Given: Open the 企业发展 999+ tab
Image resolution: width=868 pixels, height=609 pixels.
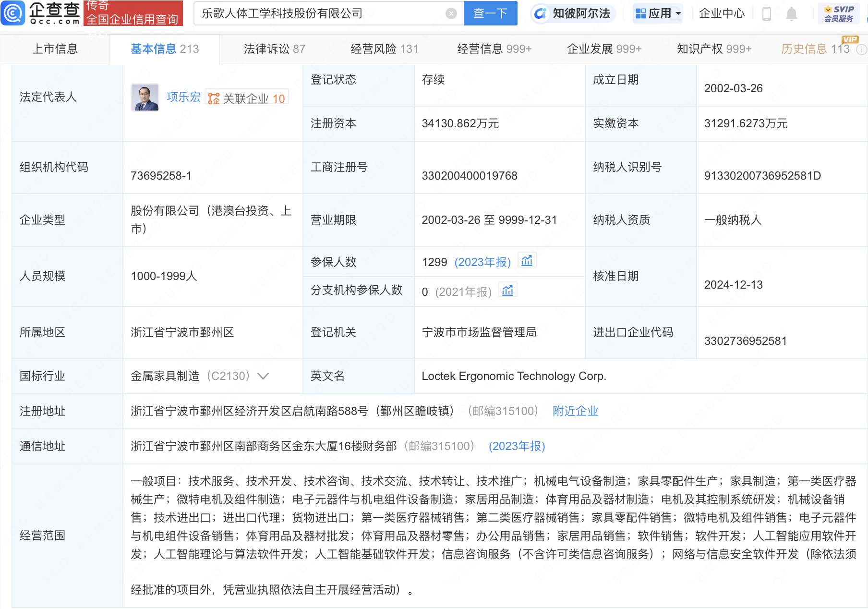Looking at the screenshot, I should point(604,49).
